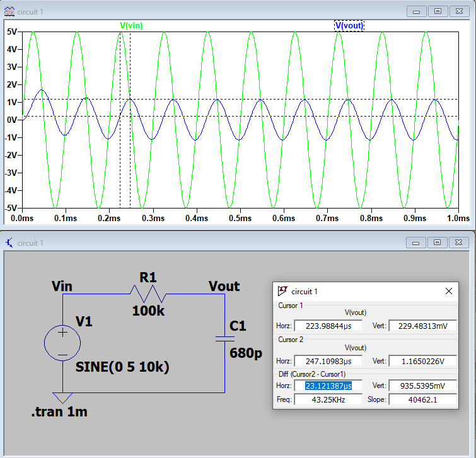Viewport: 476px width, 458px height.
Task: Click the SINE(0 5 10k) source value text
Action: (x=123, y=367)
